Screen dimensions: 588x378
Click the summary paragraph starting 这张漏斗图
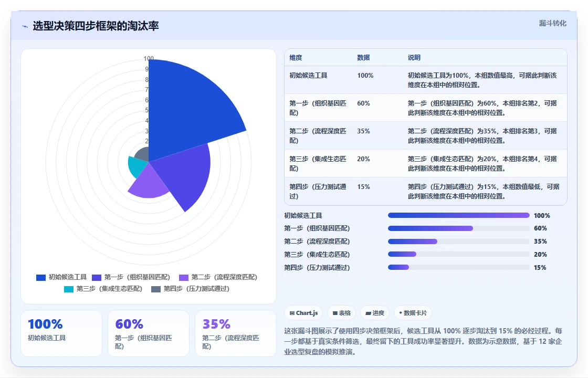pyautogui.click(x=423, y=341)
